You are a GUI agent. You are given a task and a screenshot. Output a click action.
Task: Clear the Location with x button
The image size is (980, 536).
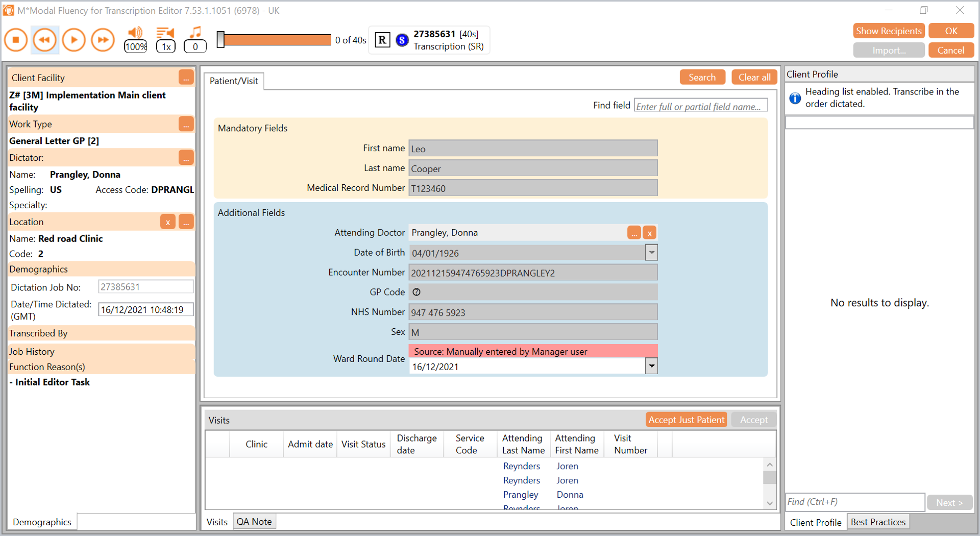[x=168, y=222]
